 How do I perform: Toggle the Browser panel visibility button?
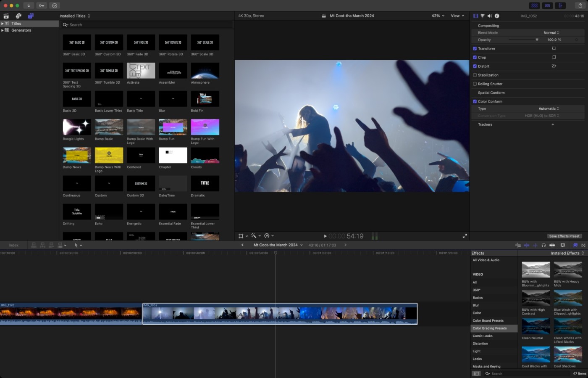coord(534,5)
